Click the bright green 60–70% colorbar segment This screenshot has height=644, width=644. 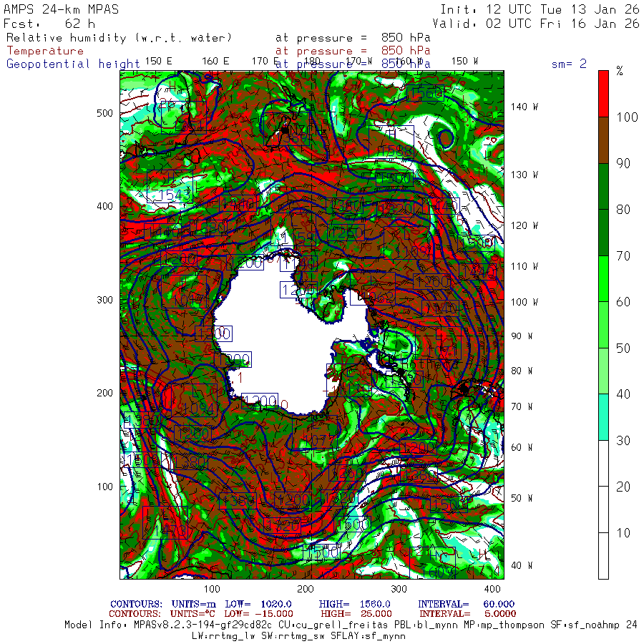click(603, 279)
